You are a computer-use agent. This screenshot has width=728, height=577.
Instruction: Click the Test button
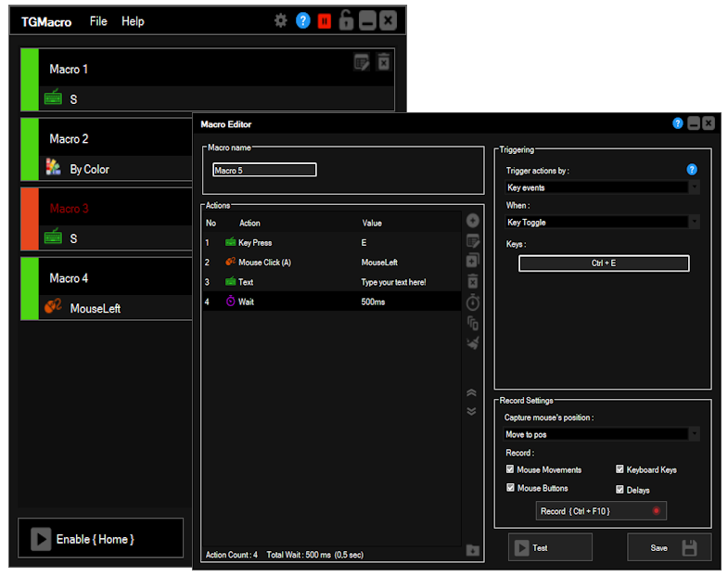(550, 547)
